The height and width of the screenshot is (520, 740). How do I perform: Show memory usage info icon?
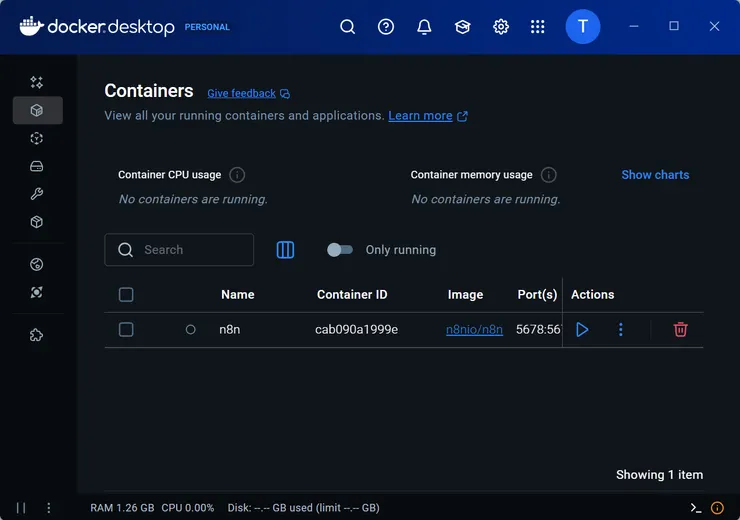tap(548, 175)
